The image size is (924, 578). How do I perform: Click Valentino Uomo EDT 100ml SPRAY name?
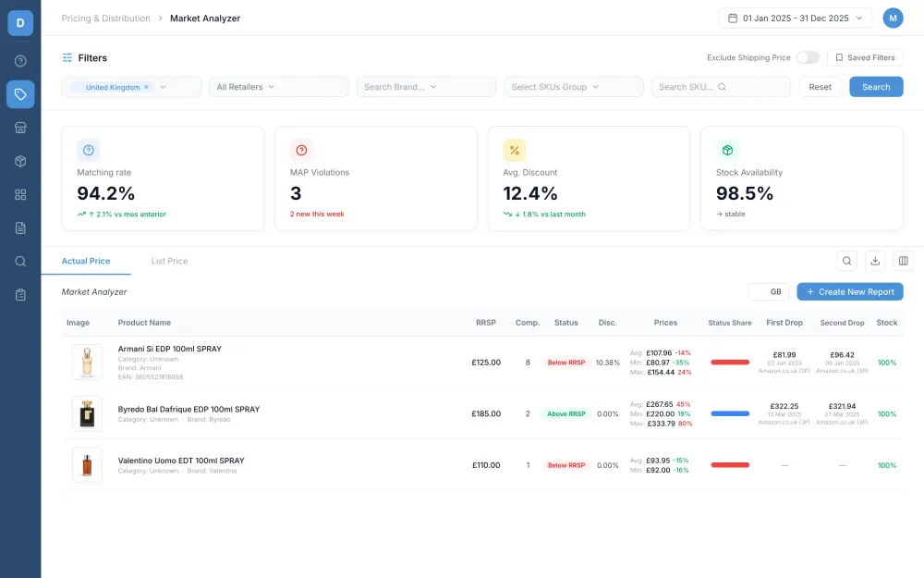pyautogui.click(x=181, y=460)
